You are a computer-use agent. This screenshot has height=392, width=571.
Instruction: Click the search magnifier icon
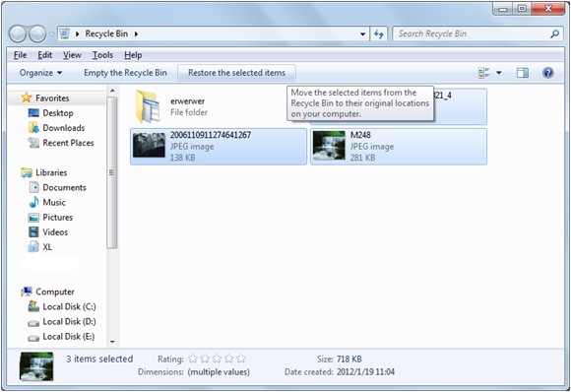pyautogui.click(x=554, y=33)
